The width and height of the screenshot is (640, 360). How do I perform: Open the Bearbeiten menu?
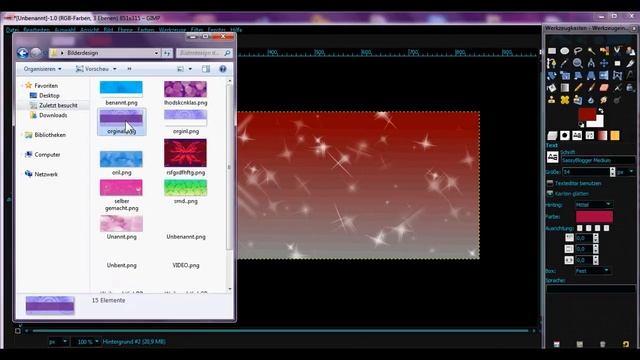coord(36,30)
